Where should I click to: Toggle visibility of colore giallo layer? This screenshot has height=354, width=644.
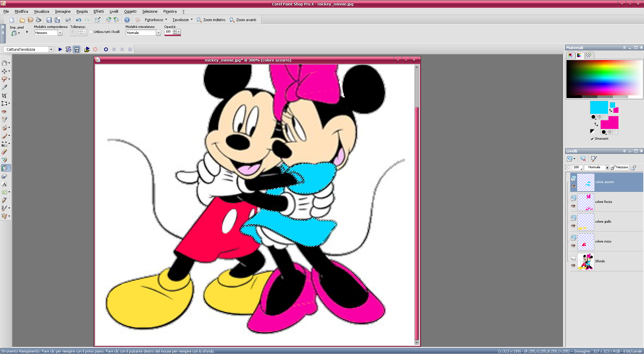click(573, 226)
